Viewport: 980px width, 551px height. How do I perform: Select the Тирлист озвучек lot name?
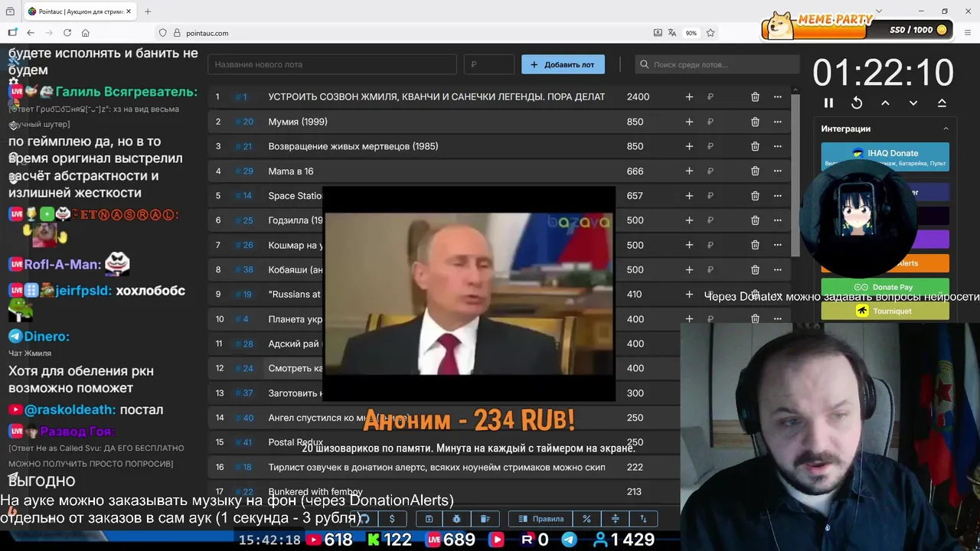coord(436,467)
